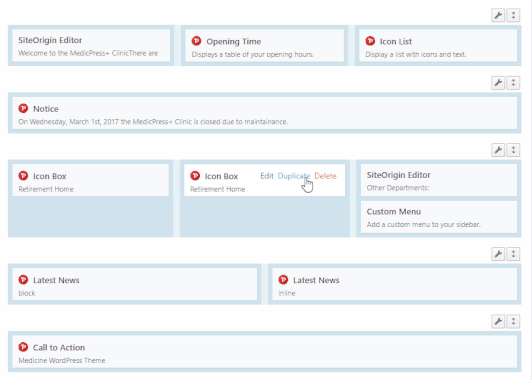The width and height of the screenshot is (532, 380).
Task: Open wrench settings for the Latest News row
Action: (x=498, y=254)
